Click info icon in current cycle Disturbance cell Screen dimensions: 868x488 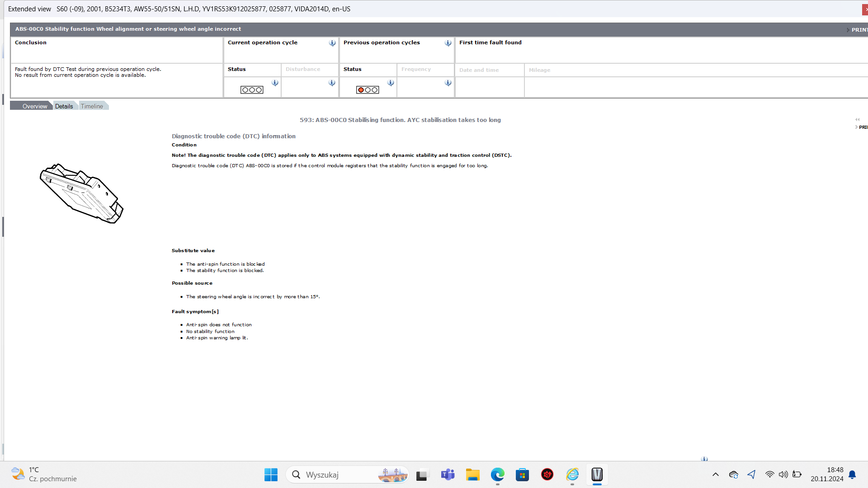coord(332,83)
